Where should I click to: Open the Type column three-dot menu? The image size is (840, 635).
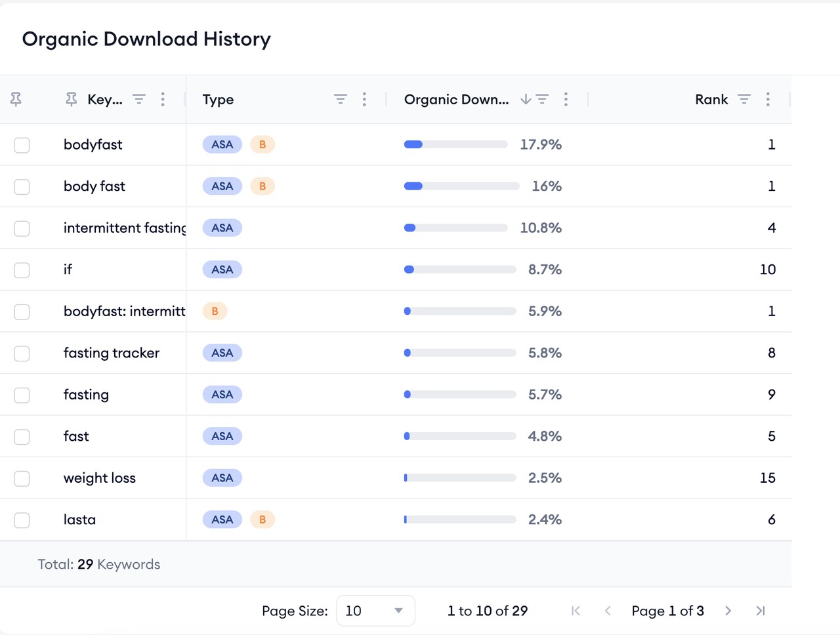coord(364,99)
